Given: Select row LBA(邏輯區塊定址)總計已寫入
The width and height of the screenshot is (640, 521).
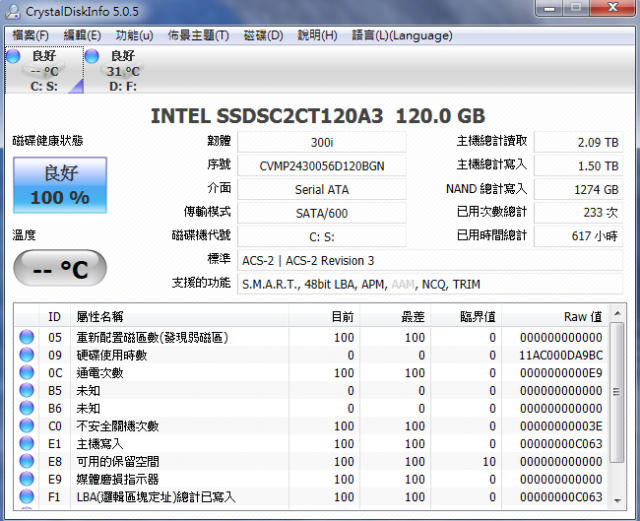Looking at the screenshot, I should point(312,497).
